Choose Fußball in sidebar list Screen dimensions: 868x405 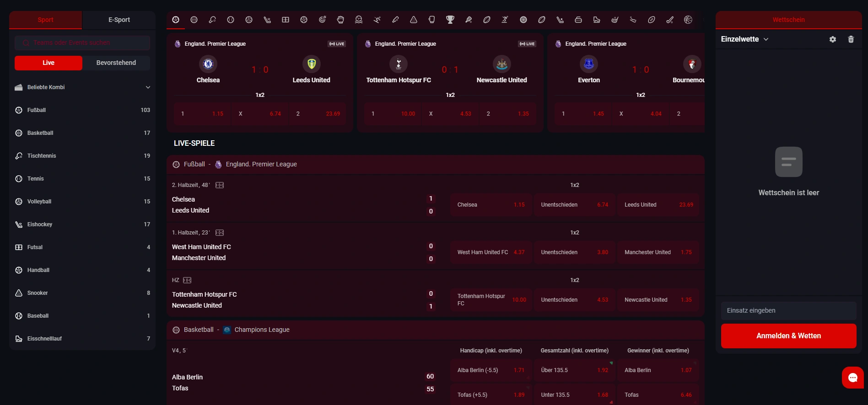point(82,110)
